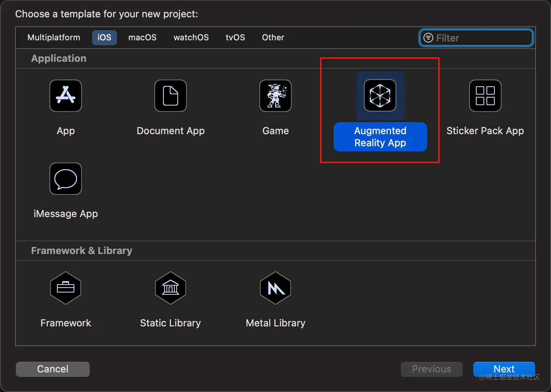Click the filter icon in the search field
Image resolution: width=551 pixels, height=392 pixels.
click(428, 38)
